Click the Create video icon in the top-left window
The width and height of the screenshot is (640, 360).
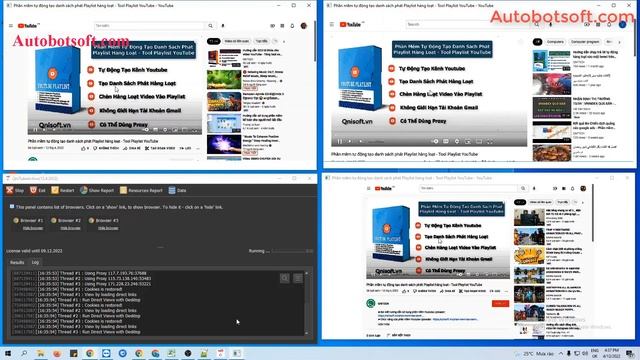(x=272, y=26)
